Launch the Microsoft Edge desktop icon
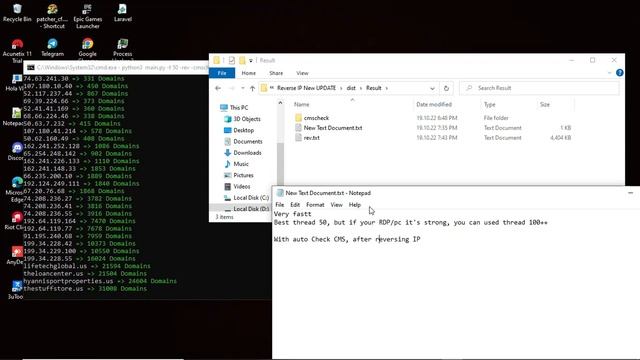Image resolution: width=640 pixels, height=360 pixels. (x=16, y=189)
